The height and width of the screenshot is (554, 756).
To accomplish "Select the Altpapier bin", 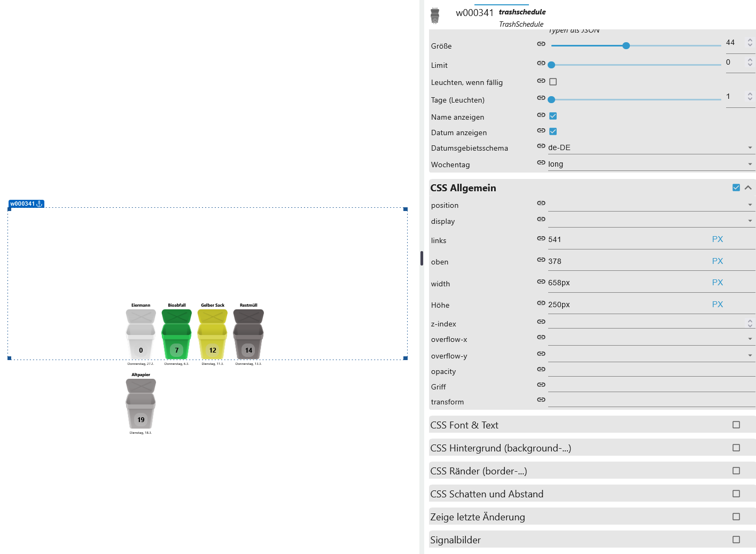I will click(x=141, y=404).
